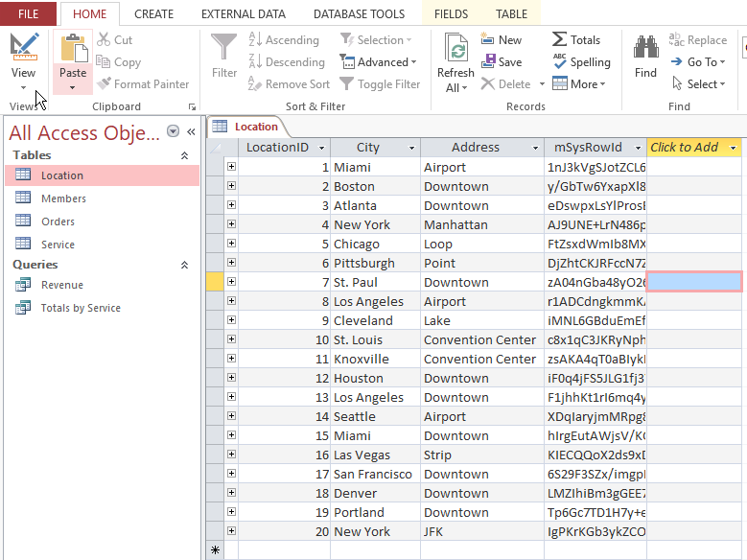
Task: Open the FILE tab
Action: coord(28,13)
